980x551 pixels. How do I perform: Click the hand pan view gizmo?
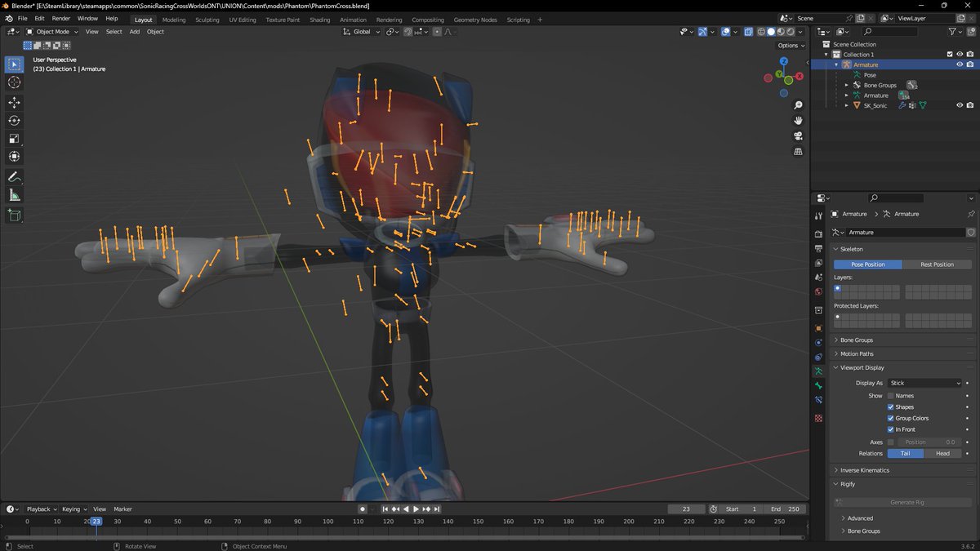click(798, 121)
